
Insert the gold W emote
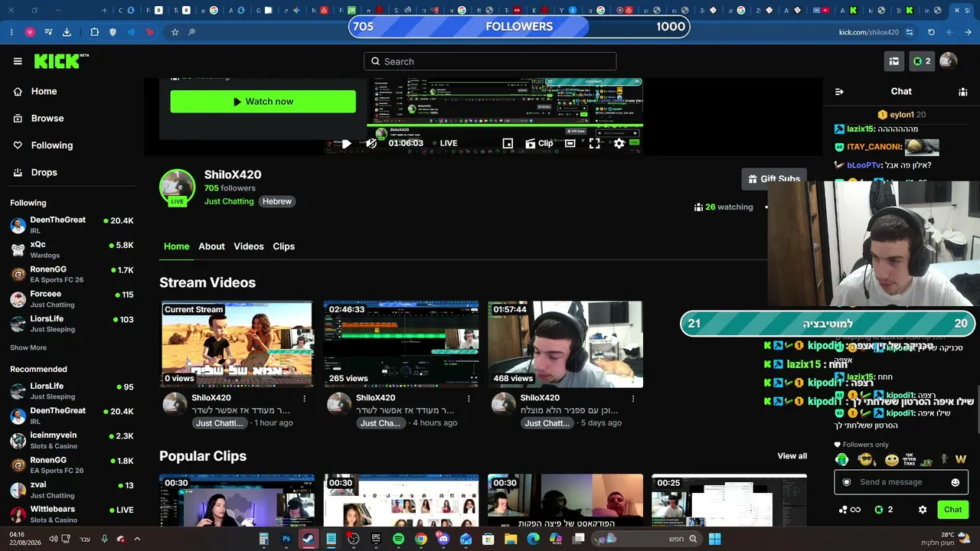point(961,459)
